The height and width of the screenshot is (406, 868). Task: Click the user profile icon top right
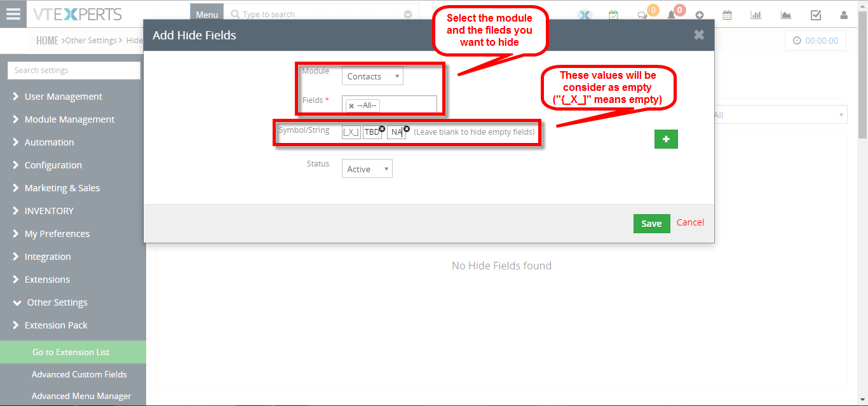pyautogui.click(x=844, y=13)
